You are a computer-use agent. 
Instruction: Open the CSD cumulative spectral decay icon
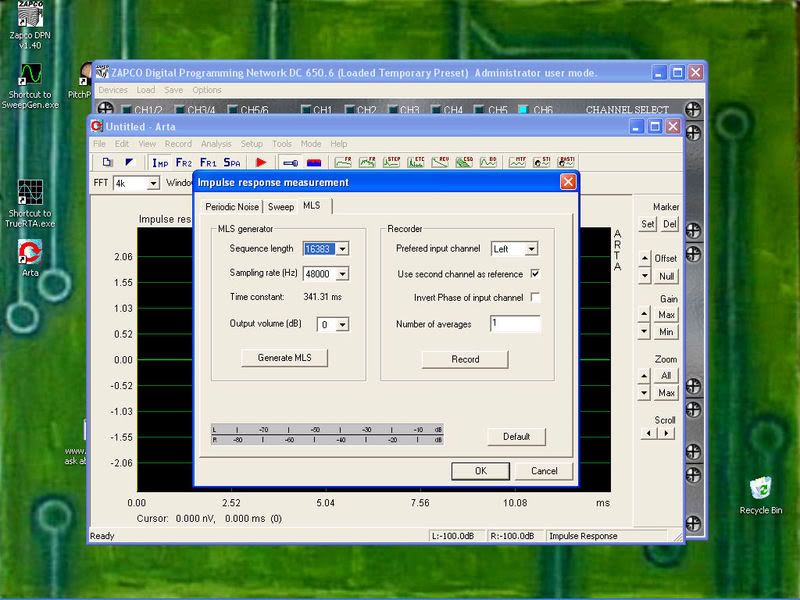pos(464,162)
